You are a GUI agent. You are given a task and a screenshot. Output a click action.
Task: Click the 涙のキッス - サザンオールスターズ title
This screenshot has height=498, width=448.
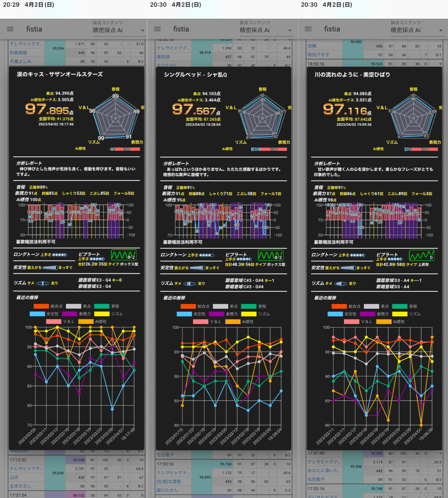pos(60,74)
